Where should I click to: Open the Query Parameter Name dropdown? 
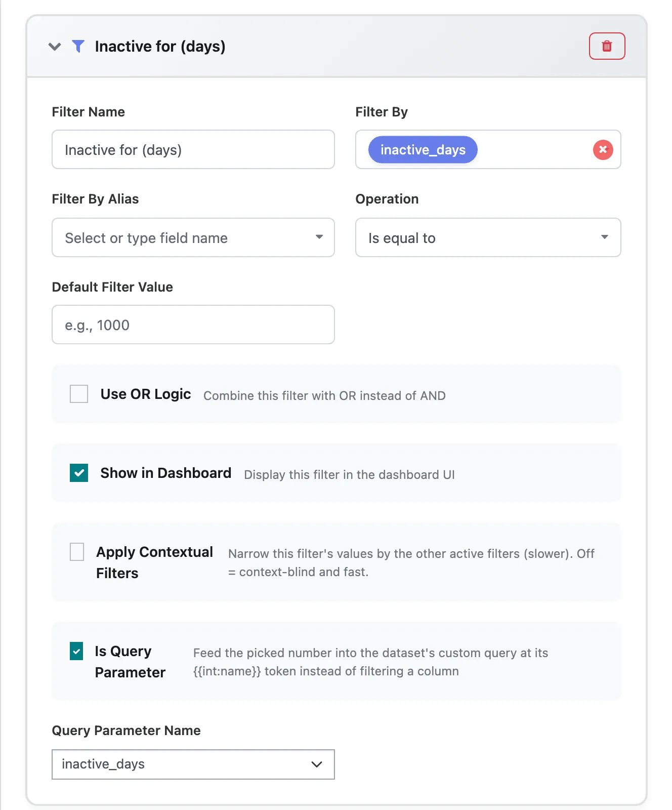(193, 764)
